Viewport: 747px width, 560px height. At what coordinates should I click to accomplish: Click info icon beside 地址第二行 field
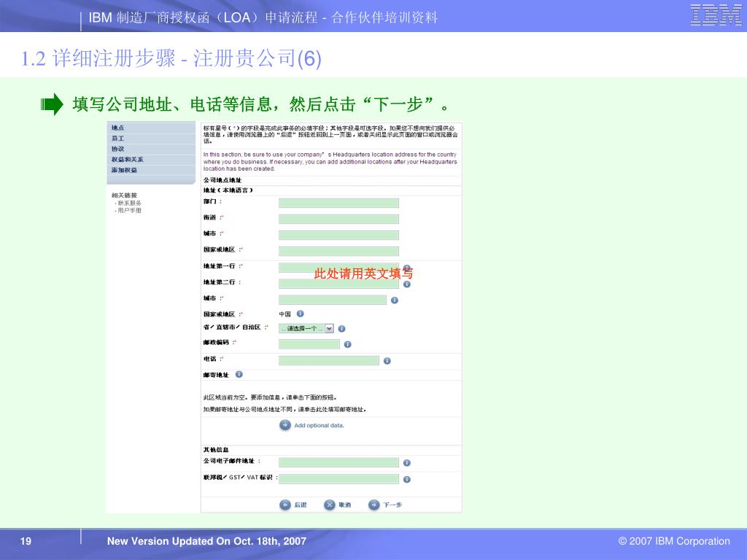[x=407, y=284]
